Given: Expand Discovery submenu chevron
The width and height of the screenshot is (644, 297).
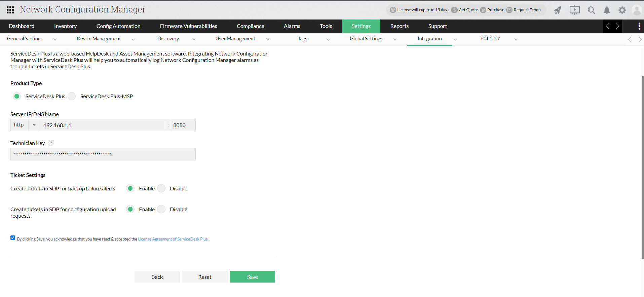Looking at the screenshot, I should (194, 39).
